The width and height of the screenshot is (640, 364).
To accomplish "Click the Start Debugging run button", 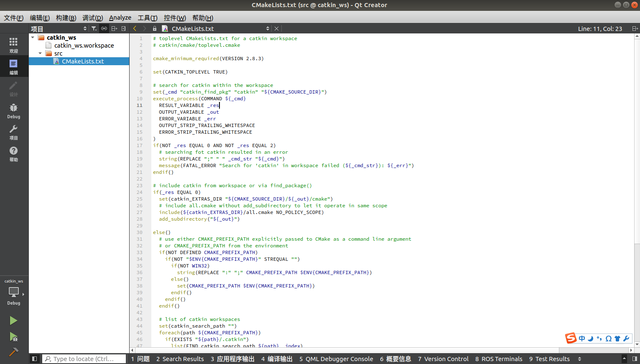I will coord(13,336).
